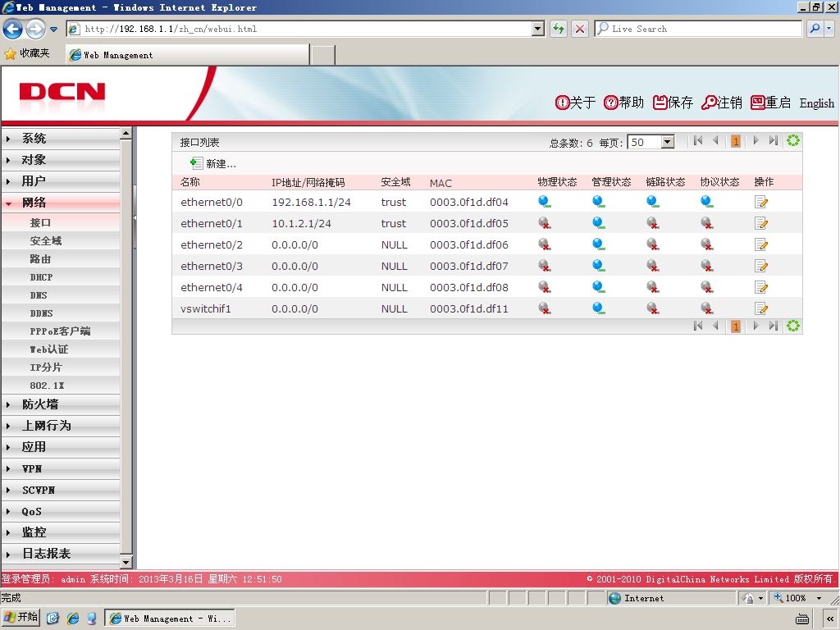
Task: Click the sidebar scrollbar down arrow
Action: (x=126, y=563)
